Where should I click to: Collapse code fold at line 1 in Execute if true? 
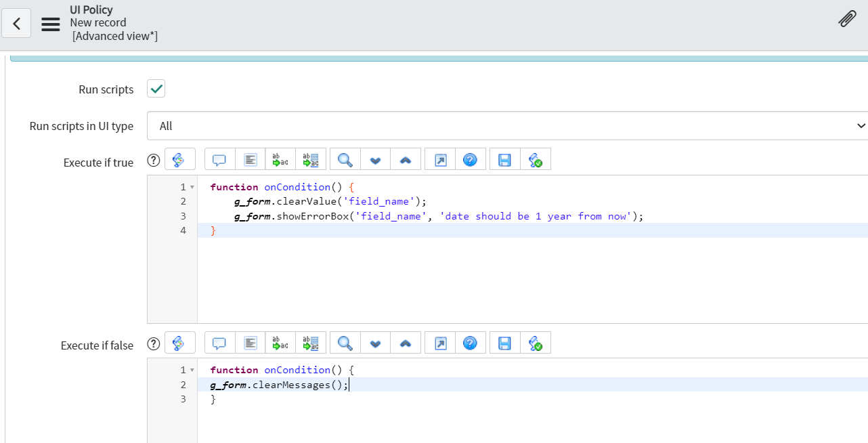click(x=192, y=187)
